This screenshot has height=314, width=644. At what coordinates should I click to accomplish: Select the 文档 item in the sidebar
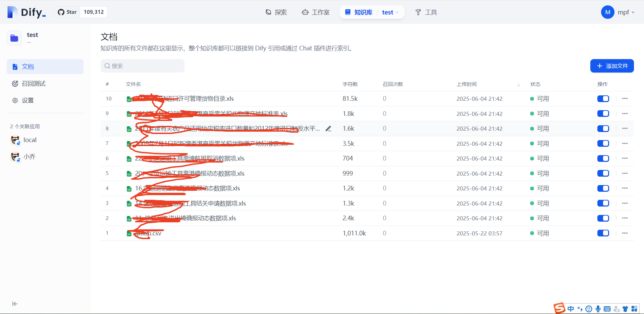coord(28,66)
